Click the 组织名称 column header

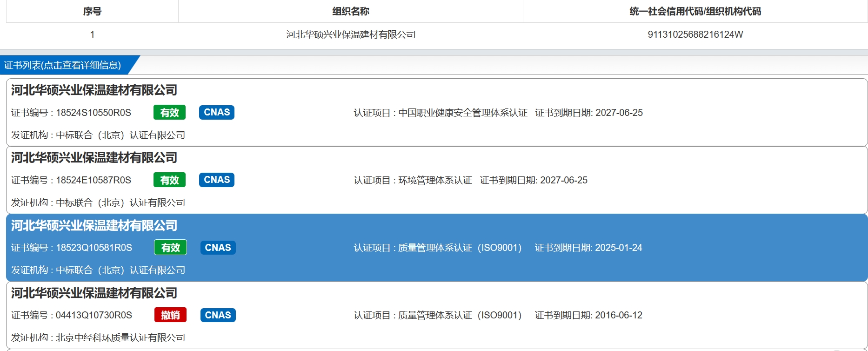click(x=351, y=11)
